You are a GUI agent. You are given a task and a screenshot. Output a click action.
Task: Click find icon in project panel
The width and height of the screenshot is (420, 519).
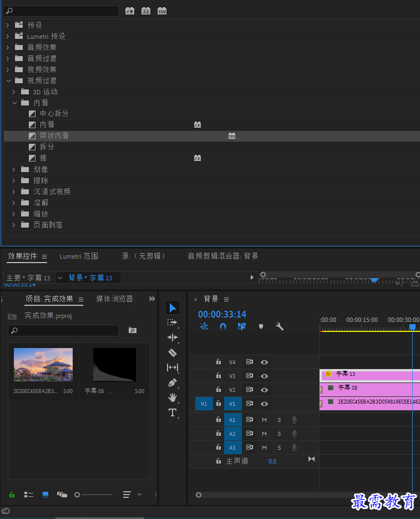[133, 330]
